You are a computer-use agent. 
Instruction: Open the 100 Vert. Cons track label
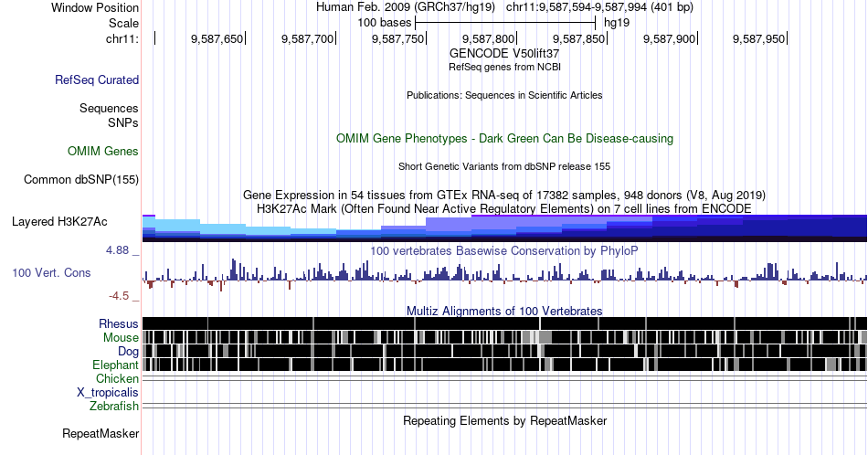[51, 272]
